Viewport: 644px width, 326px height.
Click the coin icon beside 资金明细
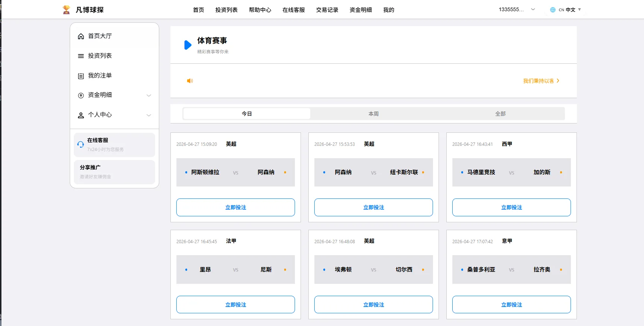click(x=81, y=95)
